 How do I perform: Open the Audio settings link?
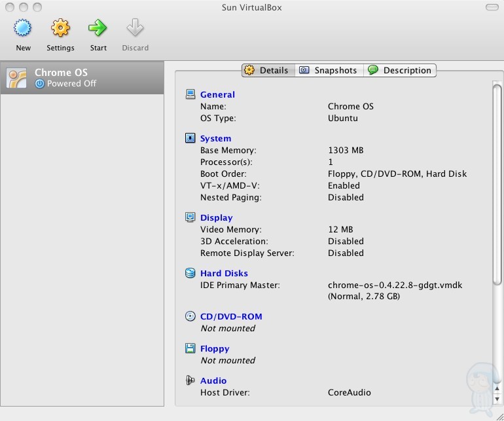point(213,380)
